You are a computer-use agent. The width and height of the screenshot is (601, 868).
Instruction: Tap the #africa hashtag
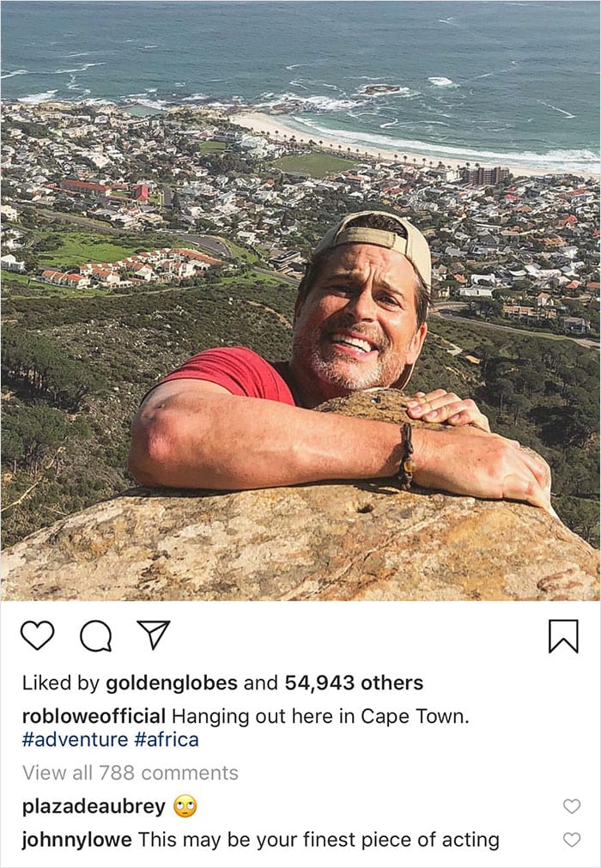(167, 739)
